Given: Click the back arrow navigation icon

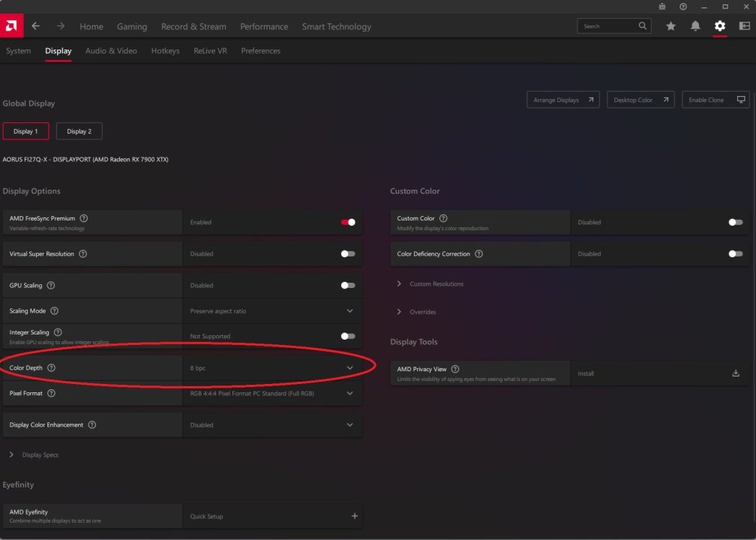Looking at the screenshot, I should click(x=36, y=26).
